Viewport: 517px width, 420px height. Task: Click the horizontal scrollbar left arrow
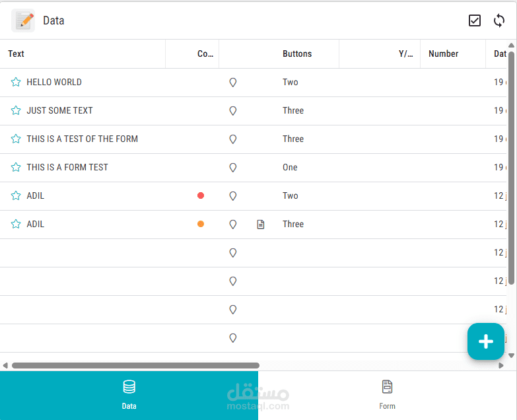[x=5, y=365]
